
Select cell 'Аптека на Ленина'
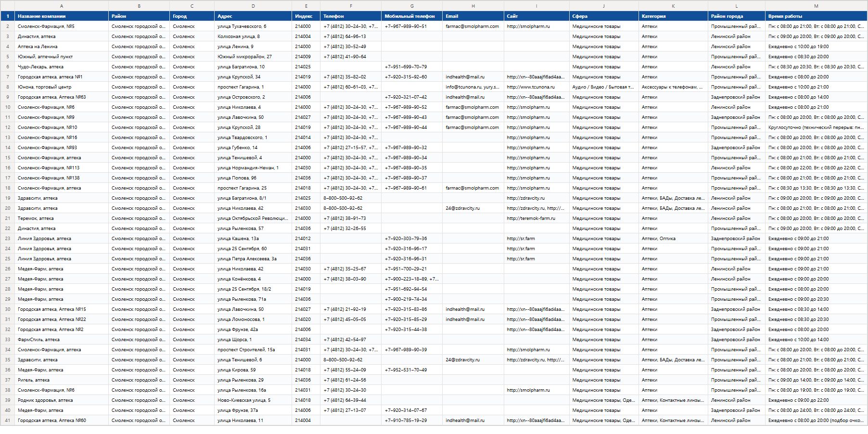62,47
